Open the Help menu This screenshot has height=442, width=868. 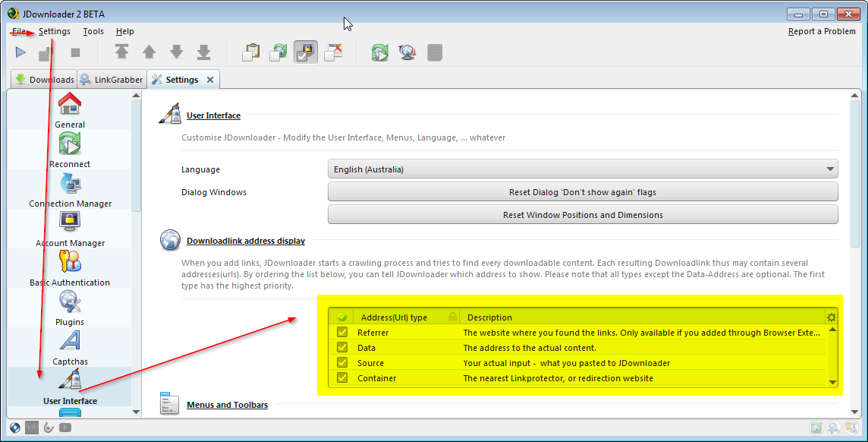(x=124, y=31)
